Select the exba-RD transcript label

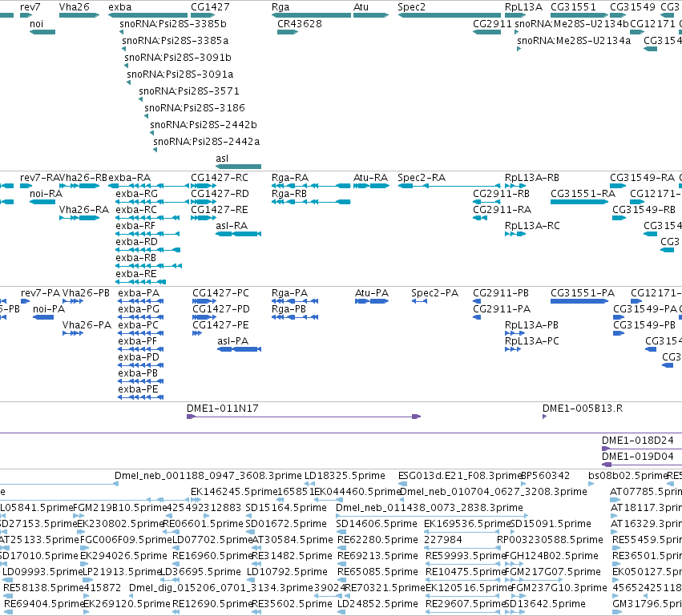(136, 242)
